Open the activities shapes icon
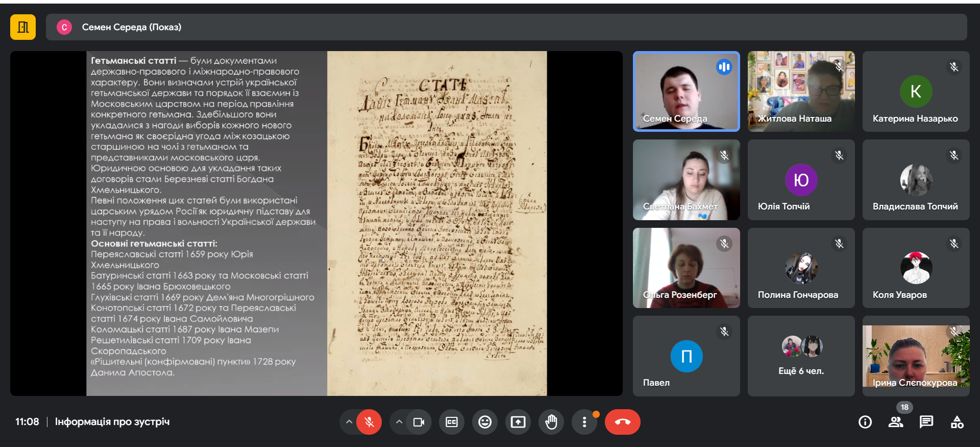This screenshot has height=447, width=980. click(x=957, y=422)
